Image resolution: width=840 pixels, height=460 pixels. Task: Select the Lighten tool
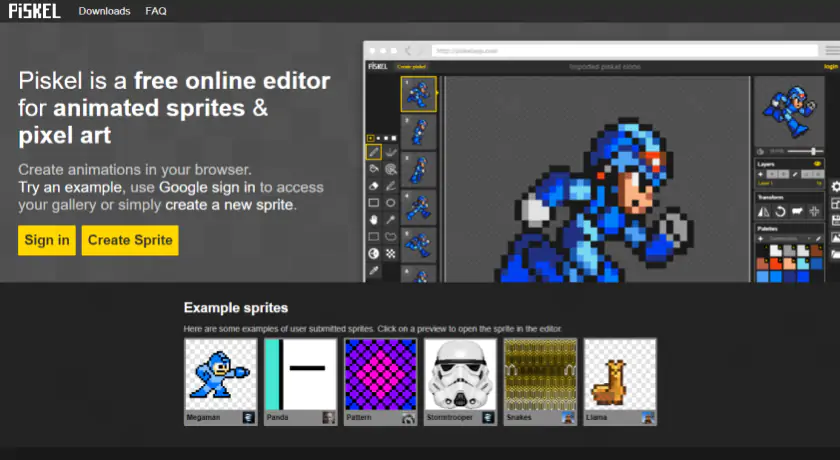point(374,253)
